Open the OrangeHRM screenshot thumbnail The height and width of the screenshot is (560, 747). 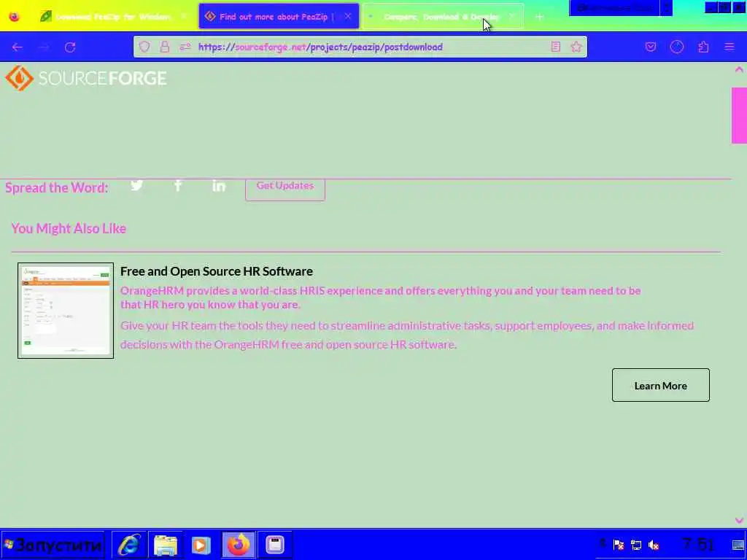pyautogui.click(x=66, y=311)
